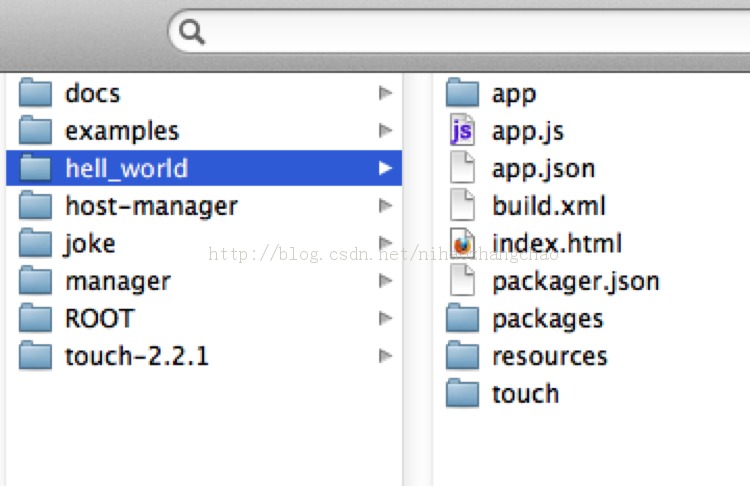Click the ROOT folder icon
The height and width of the screenshot is (487, 750).
35,318
